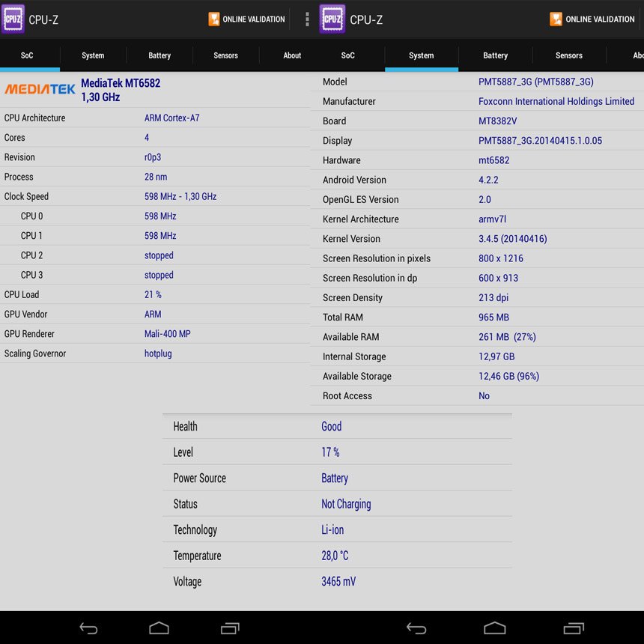This screenshot has width=644, height=644.
Task: Select the SoC tab in left panel
Action: (27, 55)
